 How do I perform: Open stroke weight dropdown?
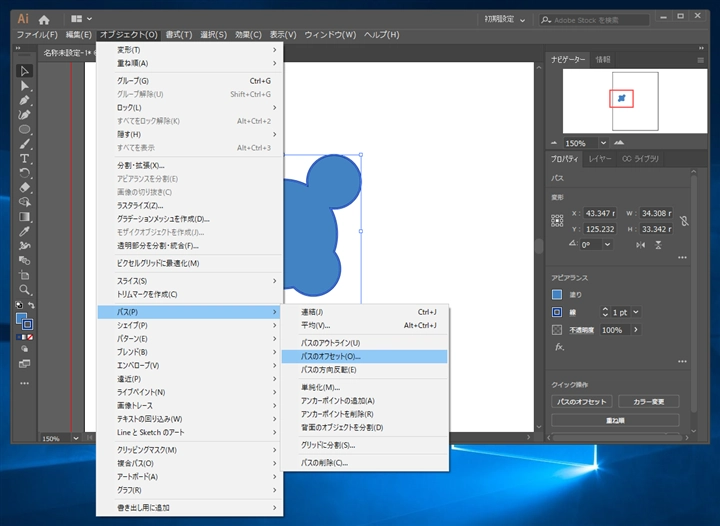point(636,312)
